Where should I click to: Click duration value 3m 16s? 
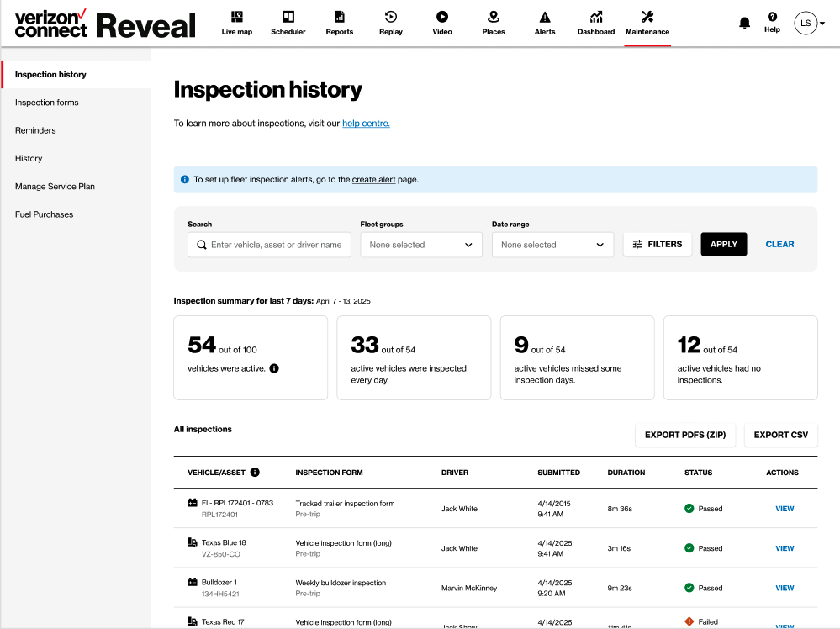pos(619,548)
